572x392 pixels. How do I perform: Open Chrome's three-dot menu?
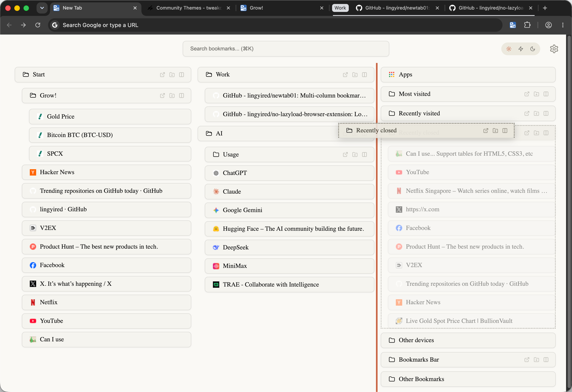(x=563, y=25)
